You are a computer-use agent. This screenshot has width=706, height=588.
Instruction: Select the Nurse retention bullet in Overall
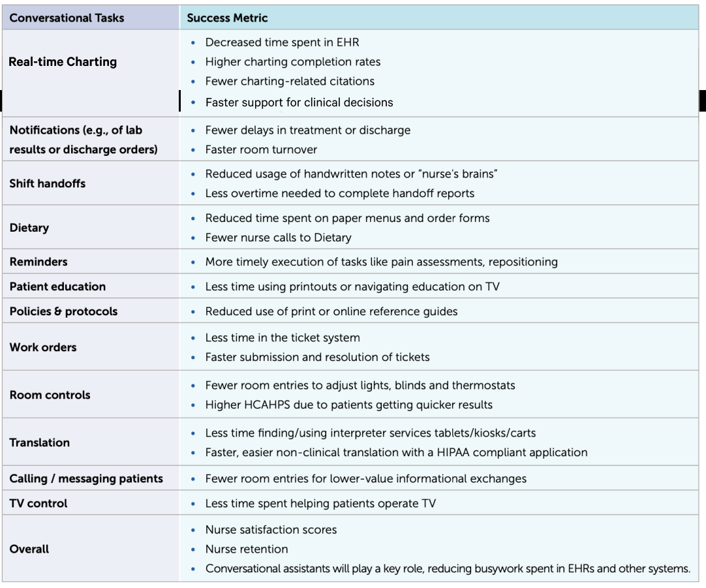[247, 549]
